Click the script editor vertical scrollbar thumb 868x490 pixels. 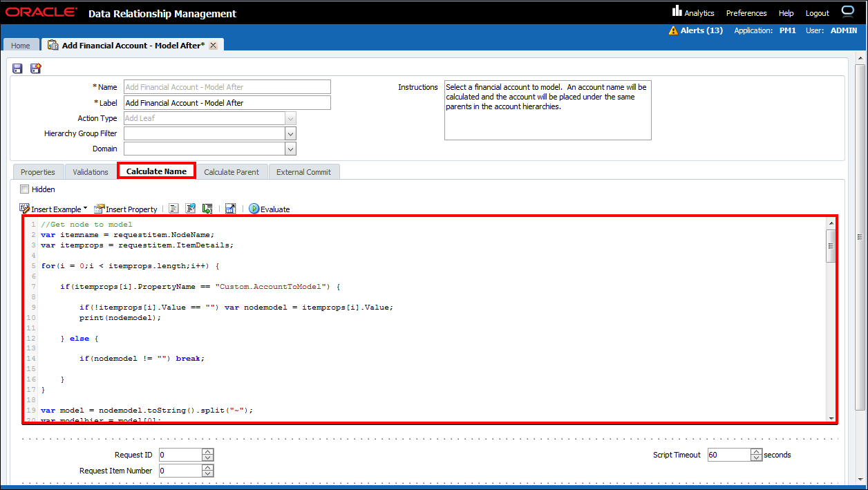pyautogui.click(x=831, y=245)
